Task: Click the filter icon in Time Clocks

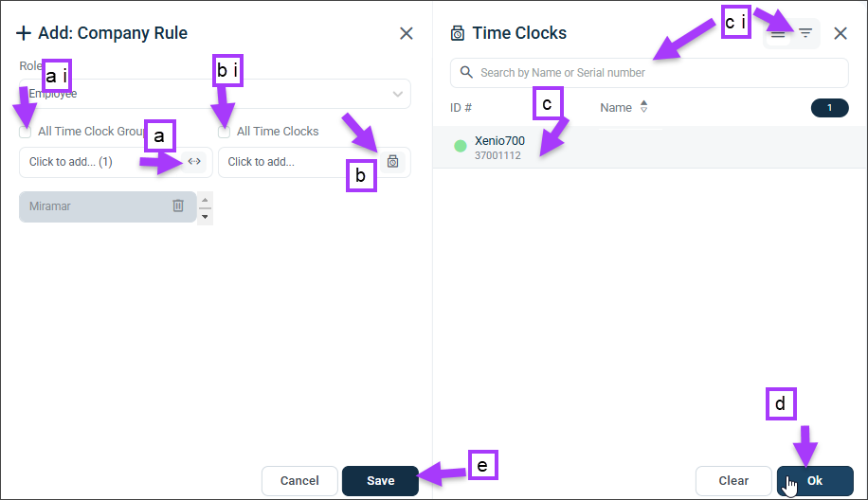Action: [x=805, y=33]
